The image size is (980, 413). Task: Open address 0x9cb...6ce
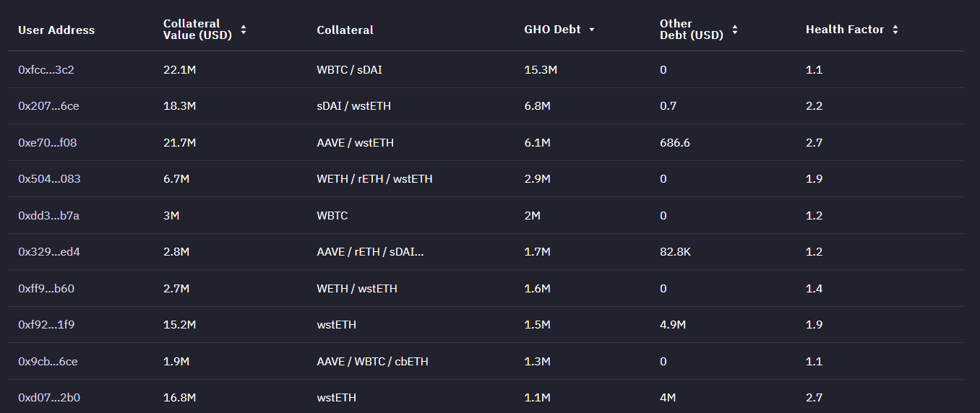coord(48,362)
